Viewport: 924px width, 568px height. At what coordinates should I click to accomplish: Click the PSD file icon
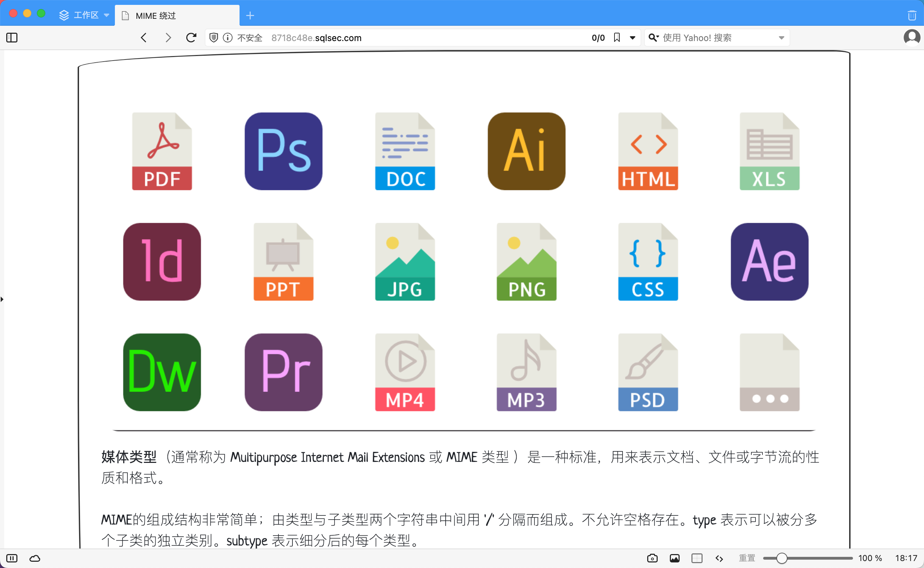point(648,372)
